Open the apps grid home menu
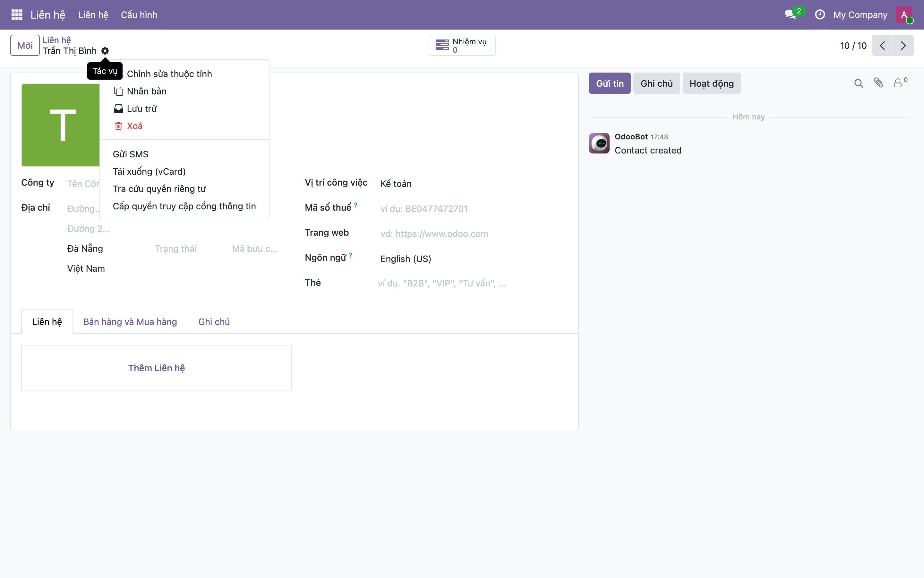The width and height of the screenshot is (924, 578). click(x=17, y=14)
